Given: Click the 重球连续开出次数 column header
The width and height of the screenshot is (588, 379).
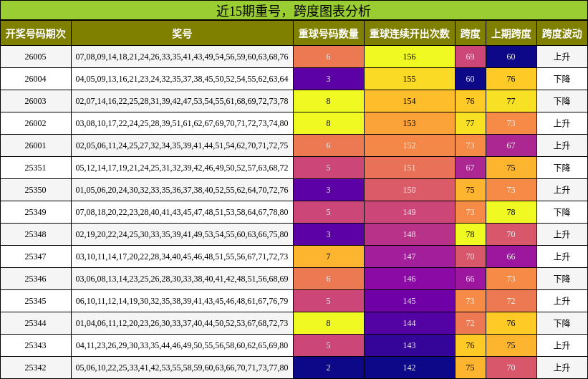Looking at the screenshot, I should pos(410,34).
